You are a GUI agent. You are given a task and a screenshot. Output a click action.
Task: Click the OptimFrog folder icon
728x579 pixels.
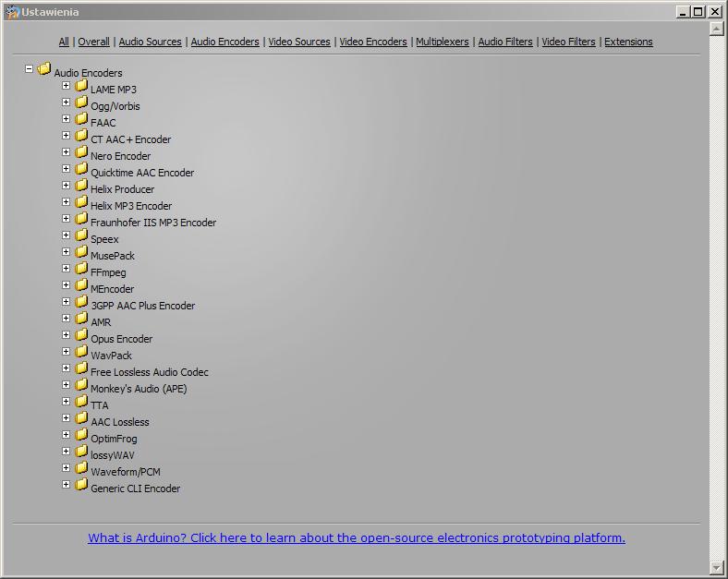(81, 435)
